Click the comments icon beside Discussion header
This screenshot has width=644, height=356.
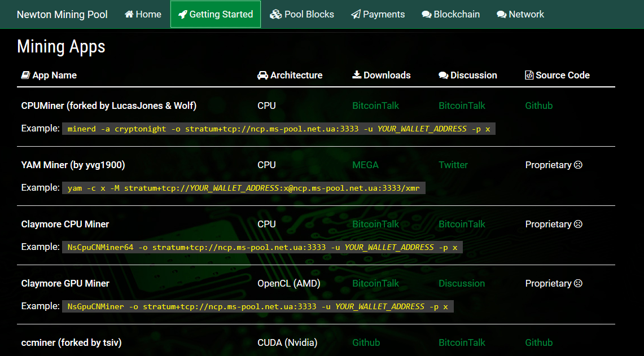pos(443,75)
